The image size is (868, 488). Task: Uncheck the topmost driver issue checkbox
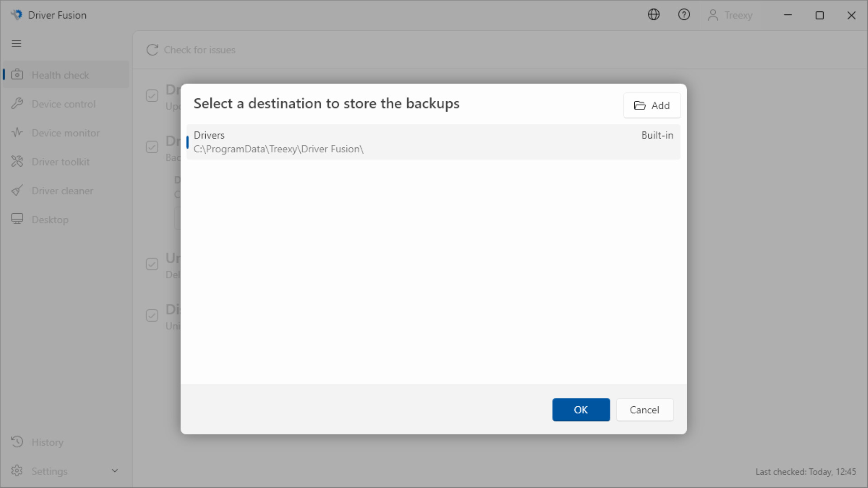click(x=152, y=96)
